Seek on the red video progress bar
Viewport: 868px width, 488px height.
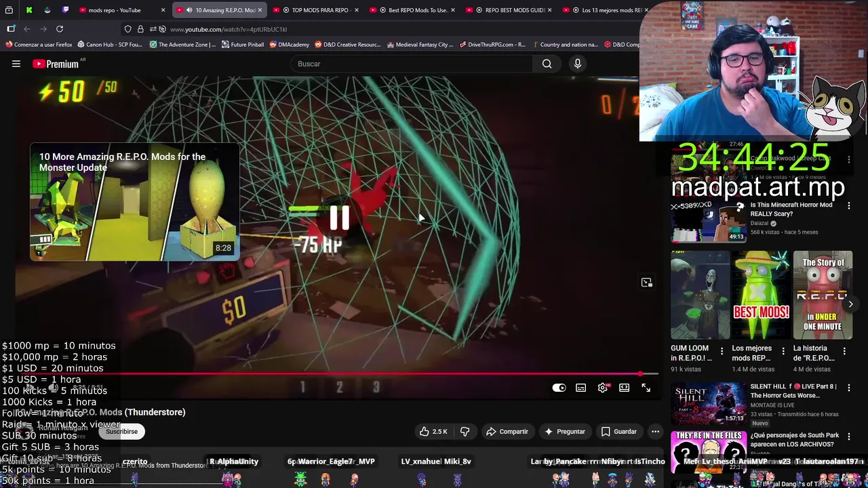(336, 373)
